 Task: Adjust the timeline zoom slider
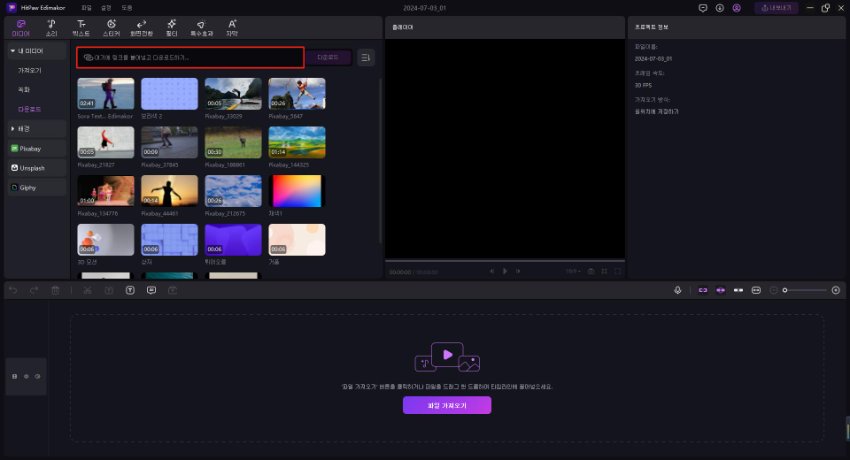786,290
